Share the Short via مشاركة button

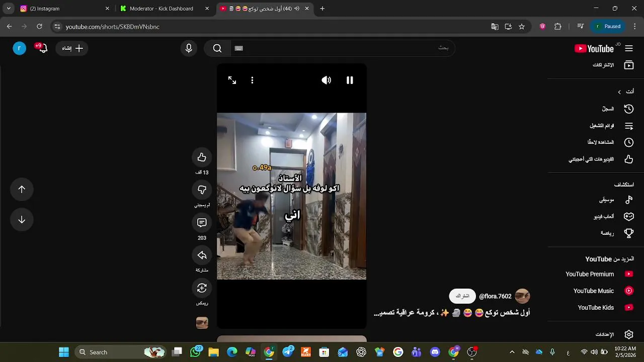point(202,255)
